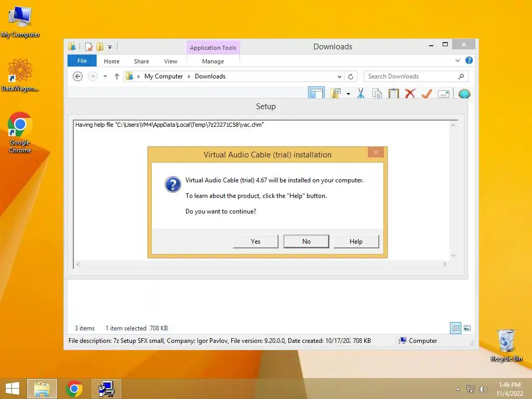Switch to the Home ribbon tab
The image size is (532, 399).
112,61
